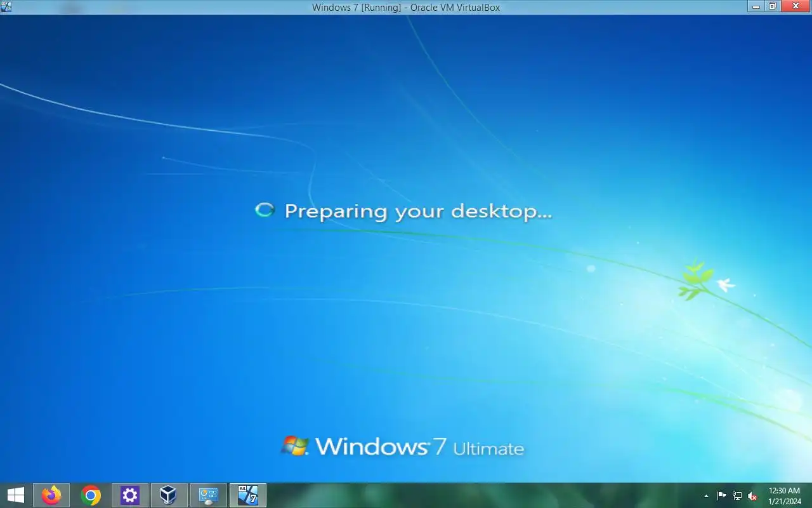Minimize the VirtualBox VM window

(756, 7)
